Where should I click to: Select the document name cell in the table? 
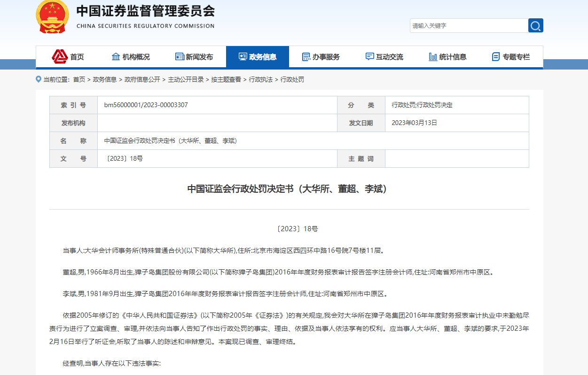point(313,141)
